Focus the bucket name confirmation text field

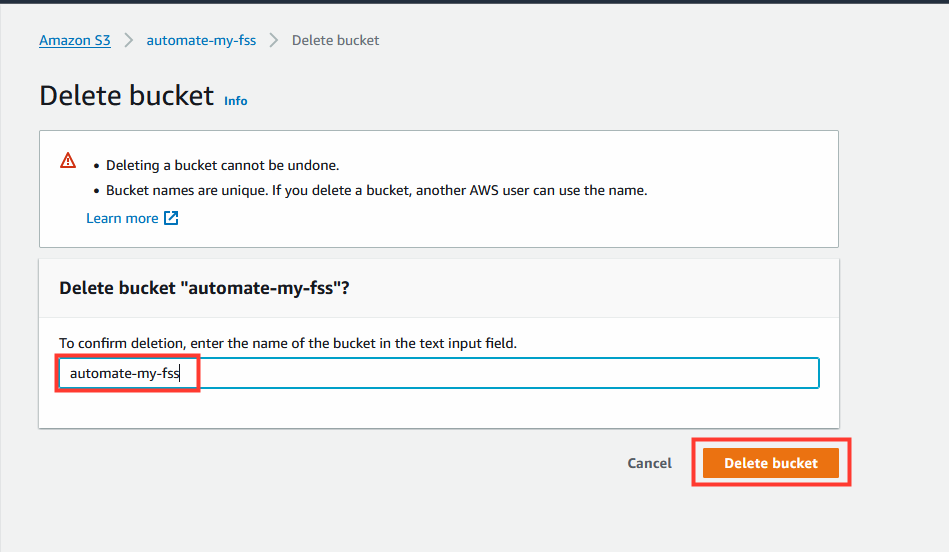(439, 373)
